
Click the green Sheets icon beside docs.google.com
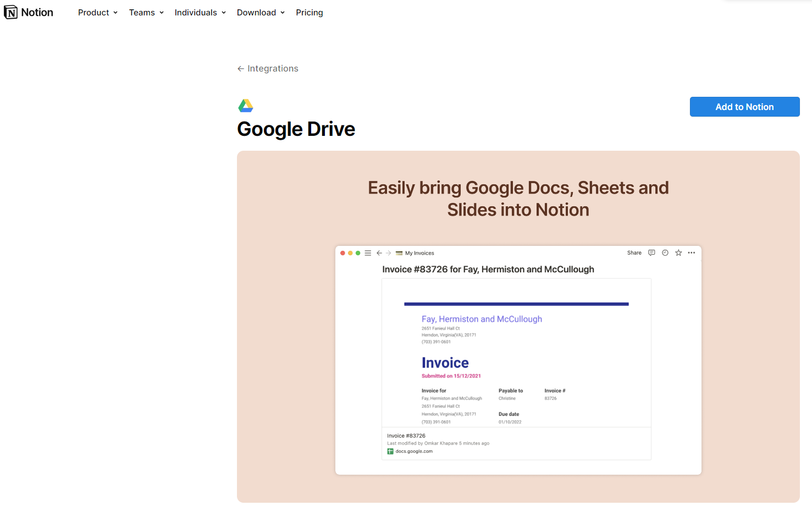pyautogui.click(x=390, y=452)
